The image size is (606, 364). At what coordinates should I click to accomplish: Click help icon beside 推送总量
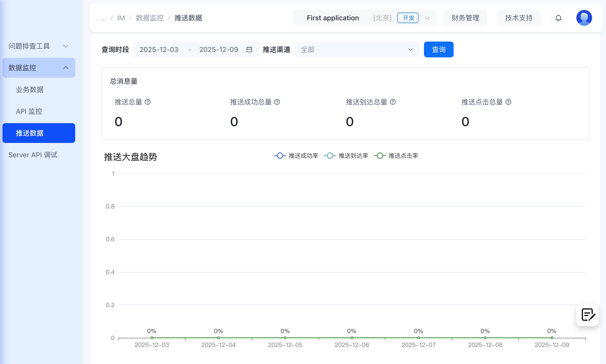pos(148,102)
